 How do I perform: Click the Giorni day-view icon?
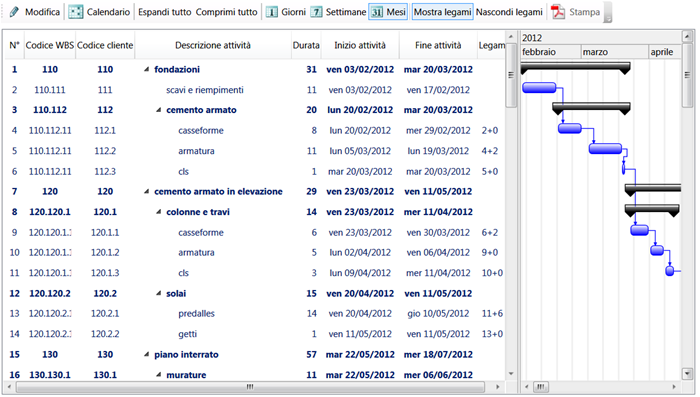click(x=271, y=12)
